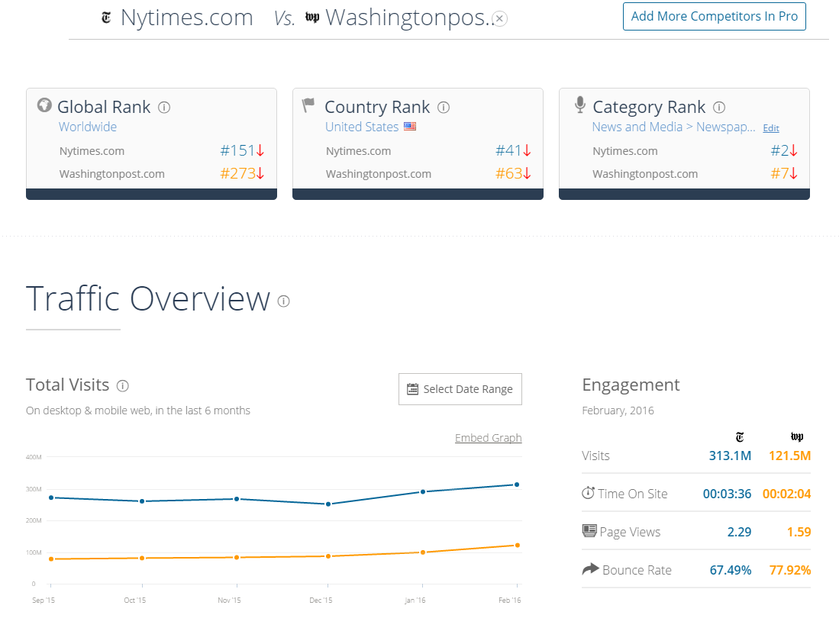This screenshot has width=839, height=644.
Task: Open the Select Date Range picker
Action: tap(460, 389)
